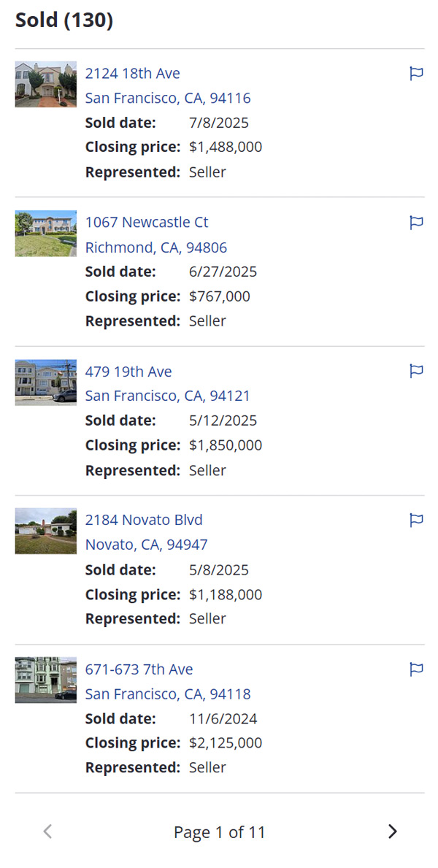The width and height of the screenshot is (438, 868).
Task: Flag the 479 19th Ave listing
Action: (416, 371)
